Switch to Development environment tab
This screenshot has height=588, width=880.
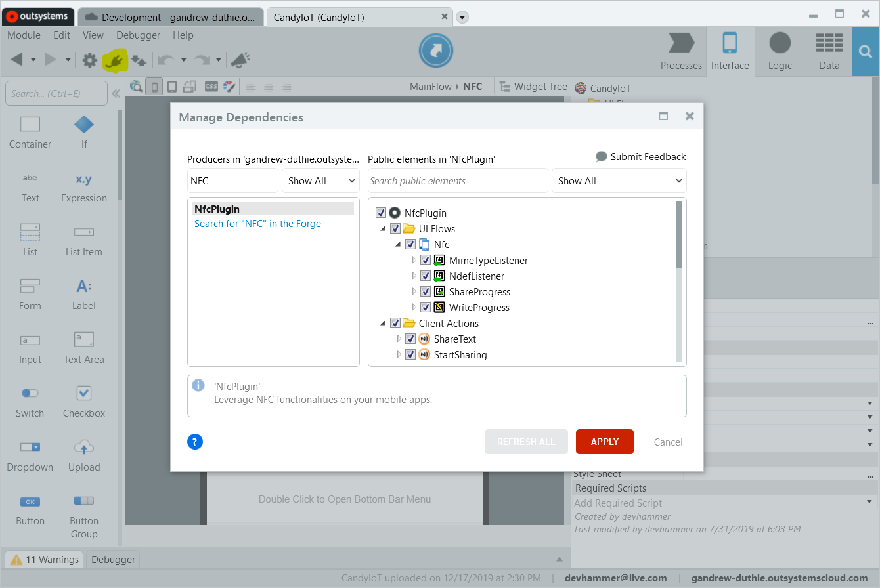pyautogui.click(x=171, y=17)
